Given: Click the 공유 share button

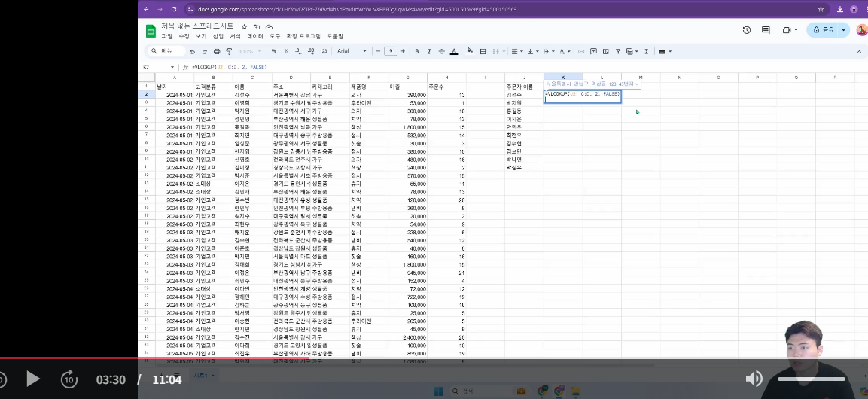Looking at the screenshot, I should pyautogui.click(x=823, y=30).
